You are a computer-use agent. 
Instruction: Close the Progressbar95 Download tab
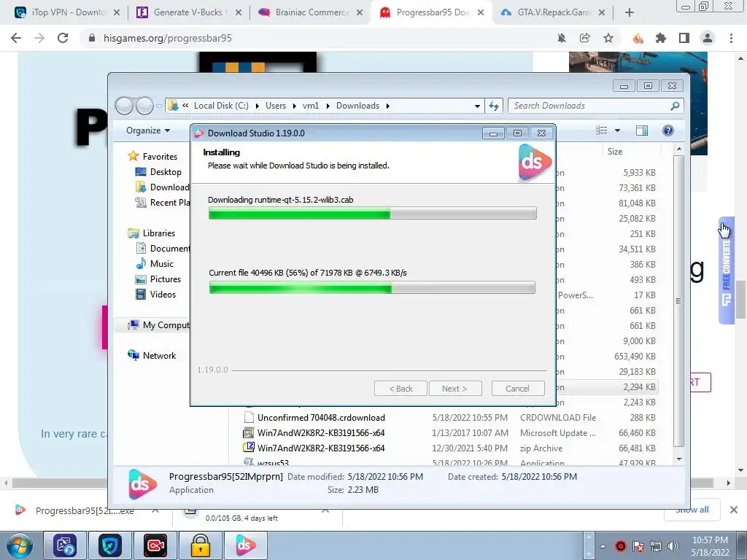tap(481, 12)
